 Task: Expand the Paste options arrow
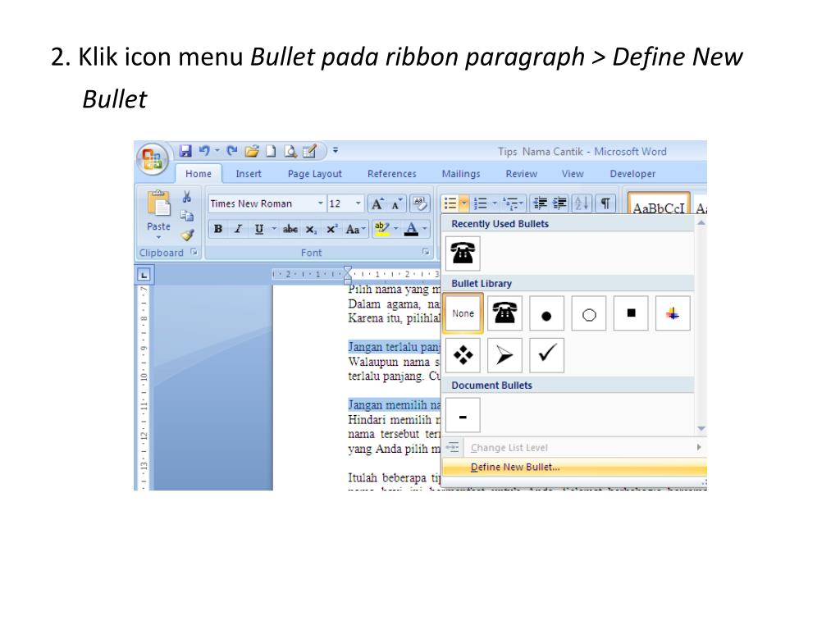[x=158, y=237]
